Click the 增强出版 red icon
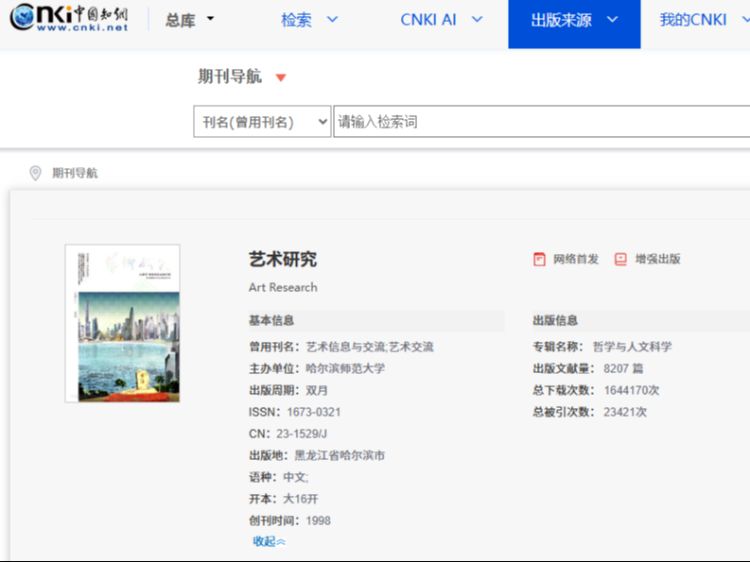Image resolution: width=750 pixels, height=562 pixels. pos(620,259)
